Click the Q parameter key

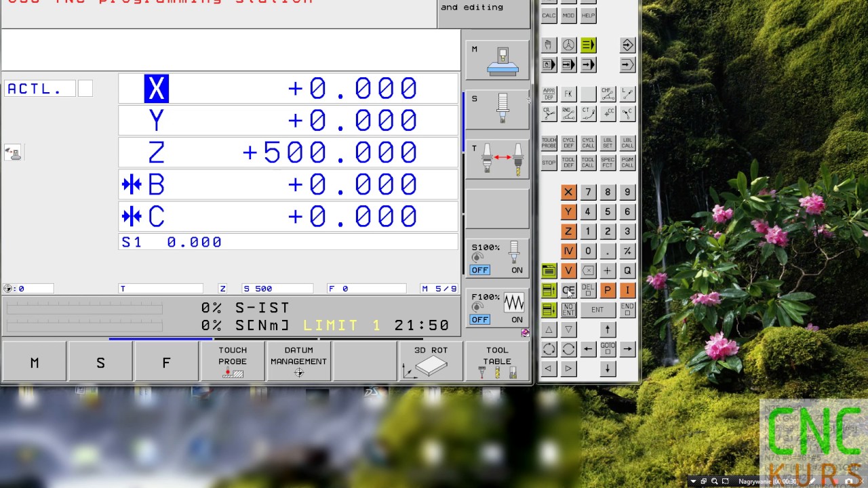click(x=628, y=270)
